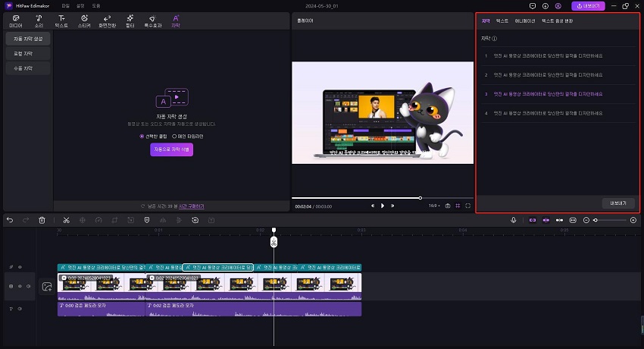Toggle the second purple magnet icon in timeline toolbar
This screenshot has width=644, height=349.
(x=546, y=220)
